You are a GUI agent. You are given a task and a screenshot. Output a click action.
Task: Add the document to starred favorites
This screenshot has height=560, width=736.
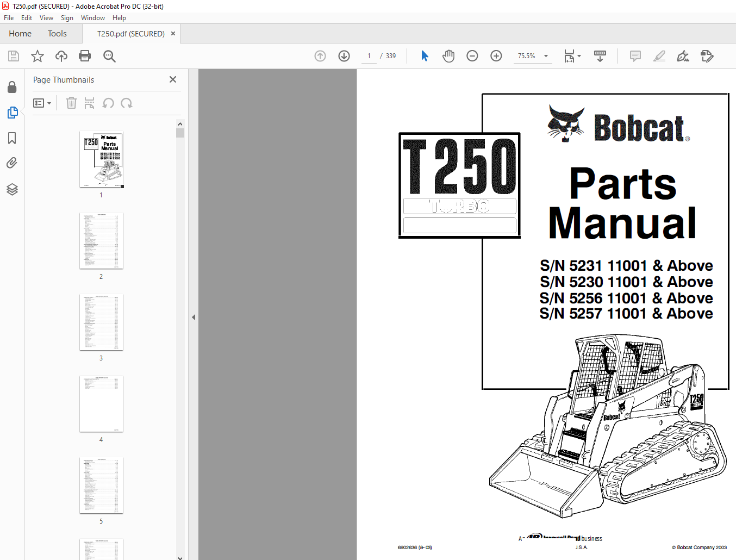(38, 56)
